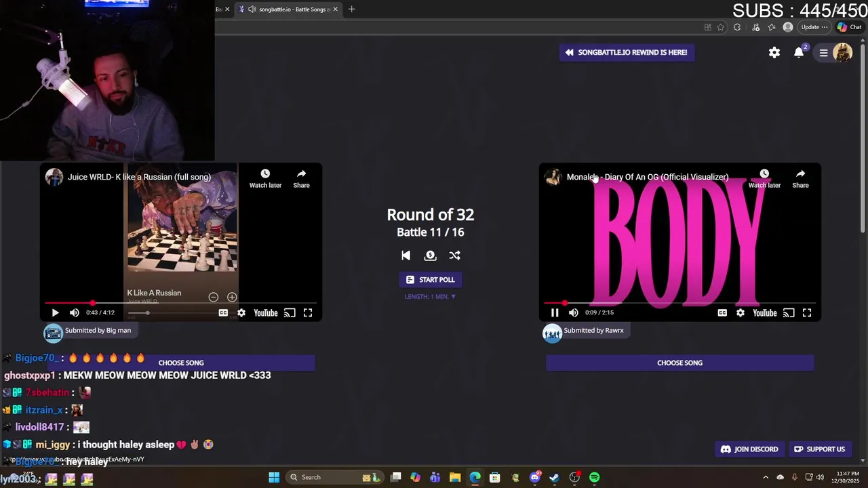
Task: Open Steam from the taskbar
Action: 555,477
